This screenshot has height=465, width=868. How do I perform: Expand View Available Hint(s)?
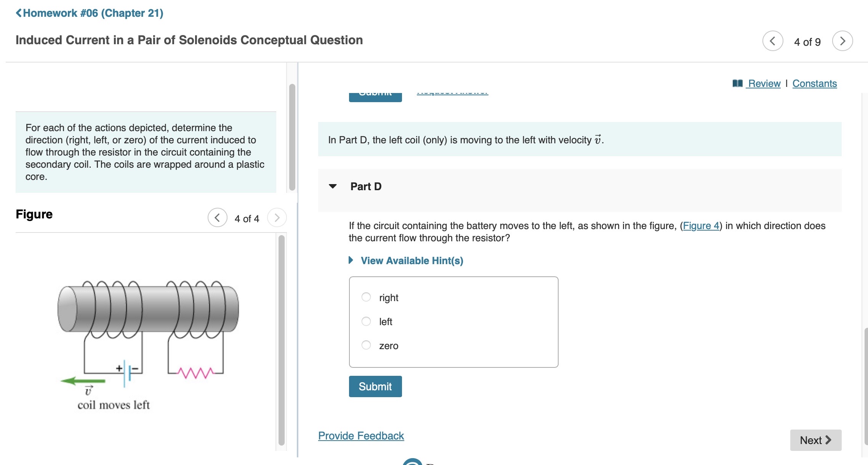(412, 260)
